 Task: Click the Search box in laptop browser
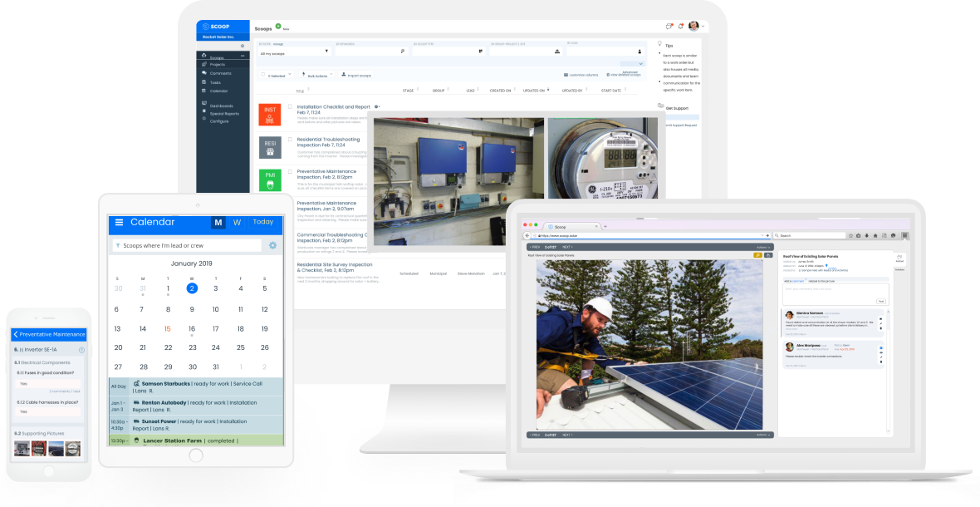click(809, 236)
